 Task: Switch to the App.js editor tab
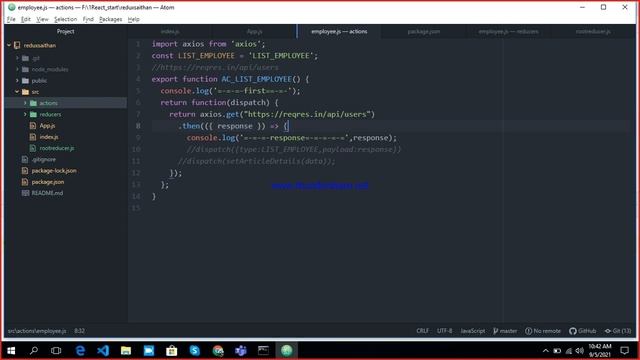click(254, 31)
